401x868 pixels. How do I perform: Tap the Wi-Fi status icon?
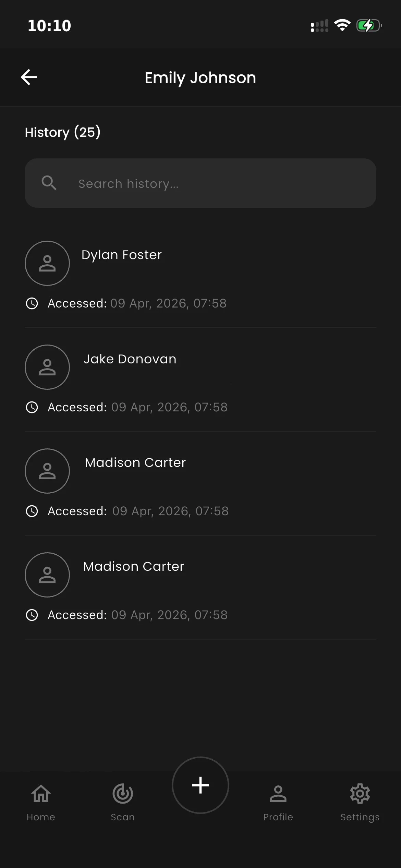342,25
